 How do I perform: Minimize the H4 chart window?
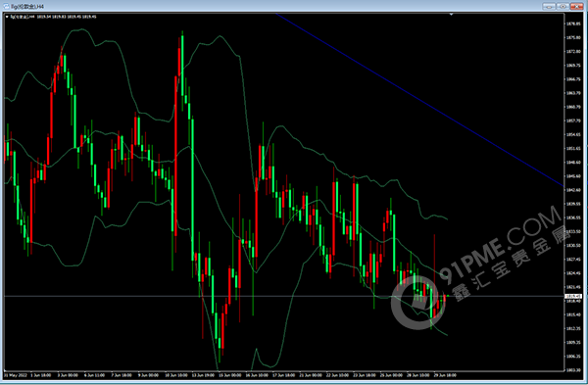click(x=549, y=7)
